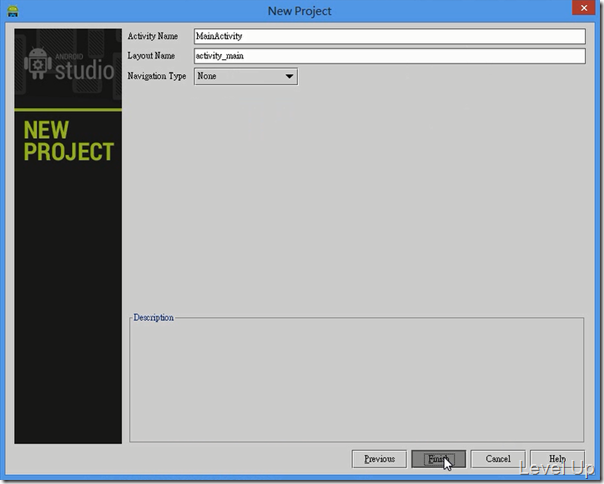Click the Navigation Type label
This screenshot has height=484, width=604.
pos(157,76)
